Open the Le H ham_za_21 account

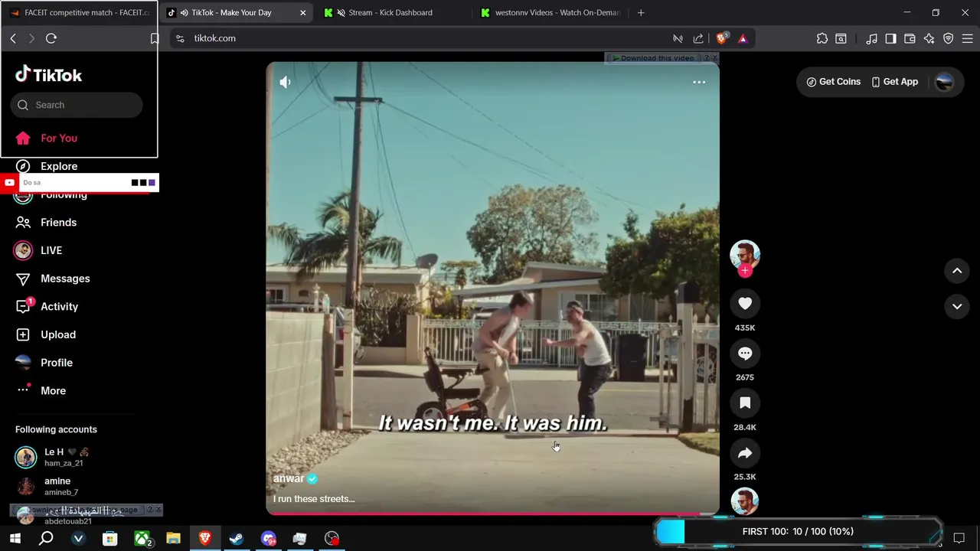point(52,457)
